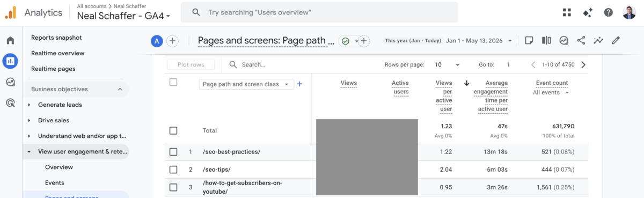The image size is (644, 198).
Task: Go to the next page of rows
Action: pyautogui.click(x=583, y=64)
